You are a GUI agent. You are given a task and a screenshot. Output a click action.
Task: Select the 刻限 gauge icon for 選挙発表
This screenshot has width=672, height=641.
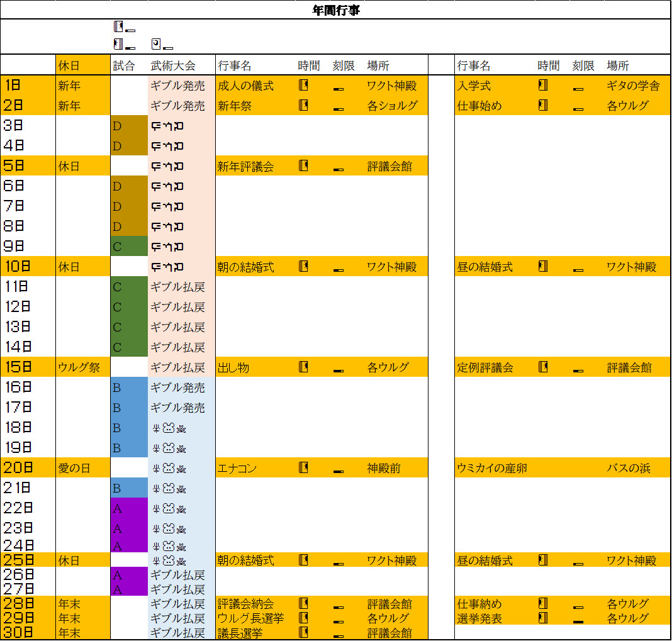578,621
